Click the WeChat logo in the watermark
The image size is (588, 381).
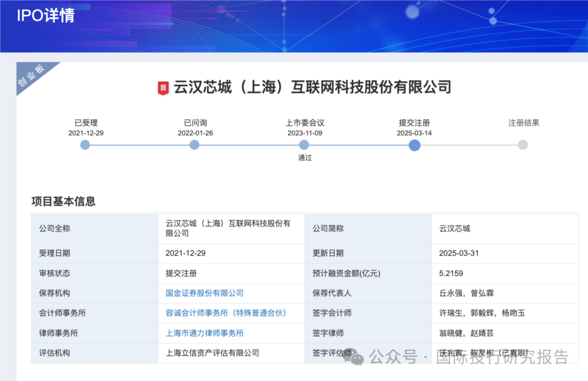pyautogui.click(x=357, y=357)
